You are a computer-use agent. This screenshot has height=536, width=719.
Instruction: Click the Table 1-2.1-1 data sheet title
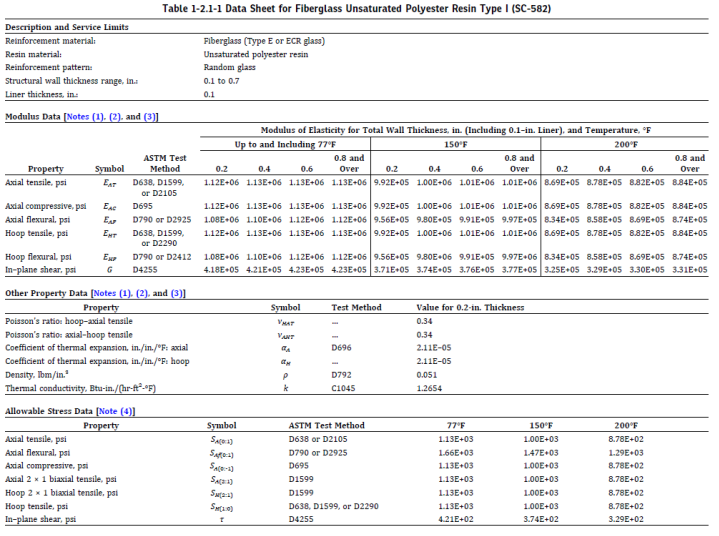click(x=359, y=9)
